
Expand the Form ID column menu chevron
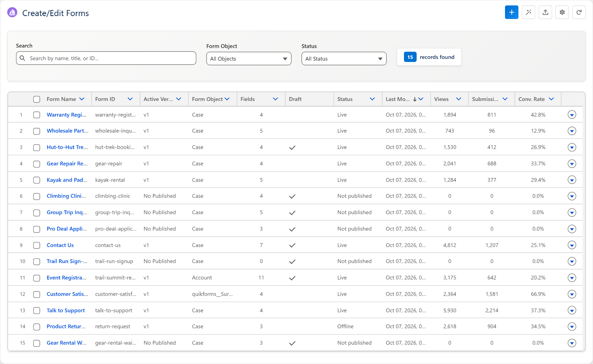tap(130, 99)
